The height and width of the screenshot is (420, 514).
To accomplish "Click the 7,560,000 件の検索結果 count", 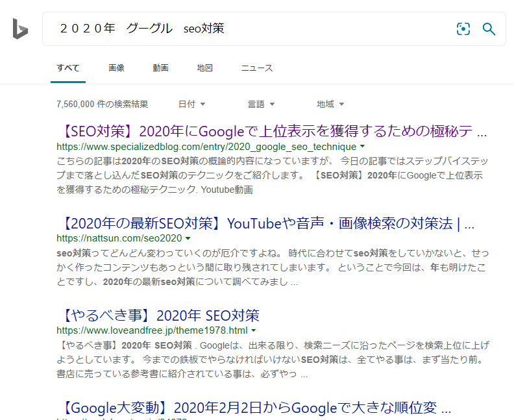I will click(103, 105).
